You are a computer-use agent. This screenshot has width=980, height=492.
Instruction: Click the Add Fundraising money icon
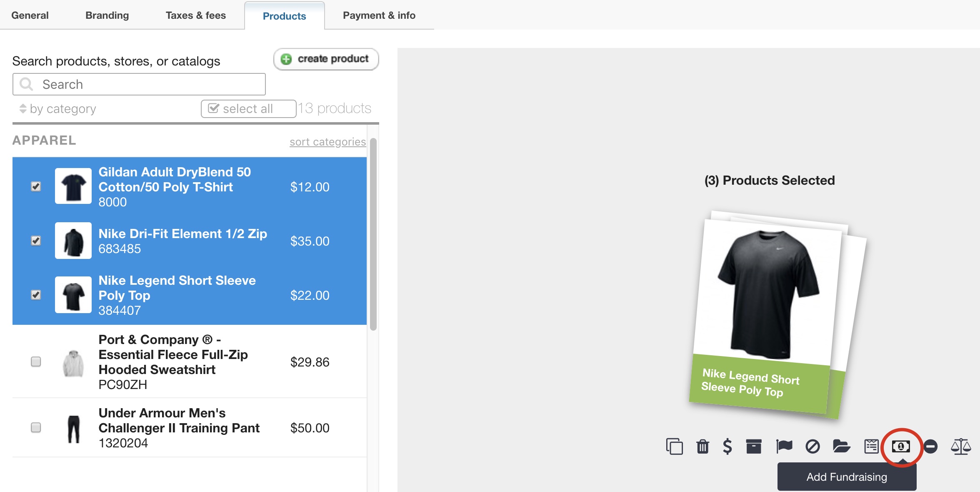coord(901,447)
